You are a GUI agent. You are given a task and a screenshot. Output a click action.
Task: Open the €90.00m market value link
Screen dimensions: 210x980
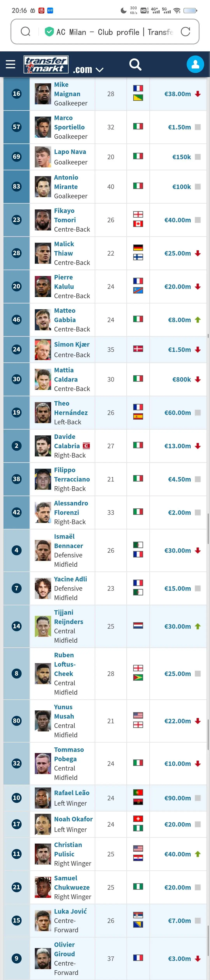(x=177, y=798)
